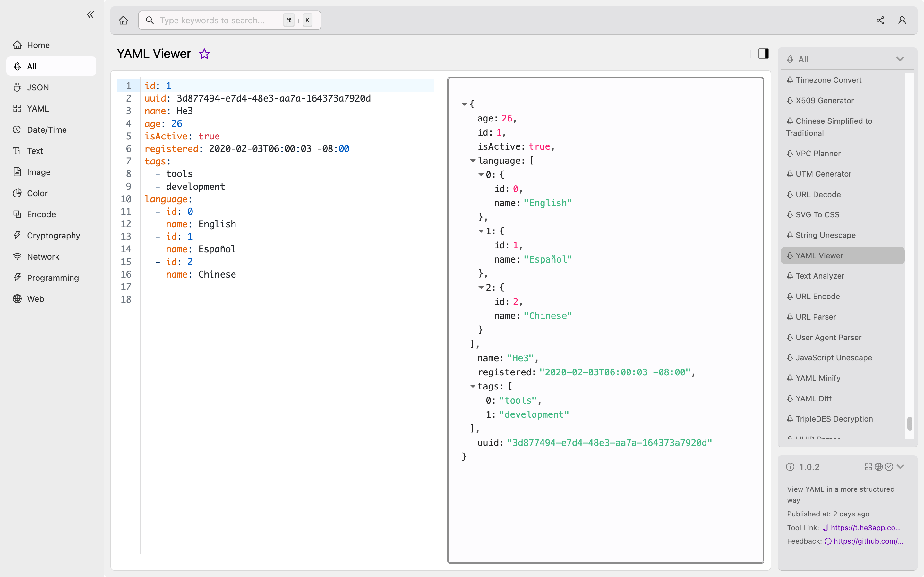Toggle the split-view panel button

(x=763, y=53)
